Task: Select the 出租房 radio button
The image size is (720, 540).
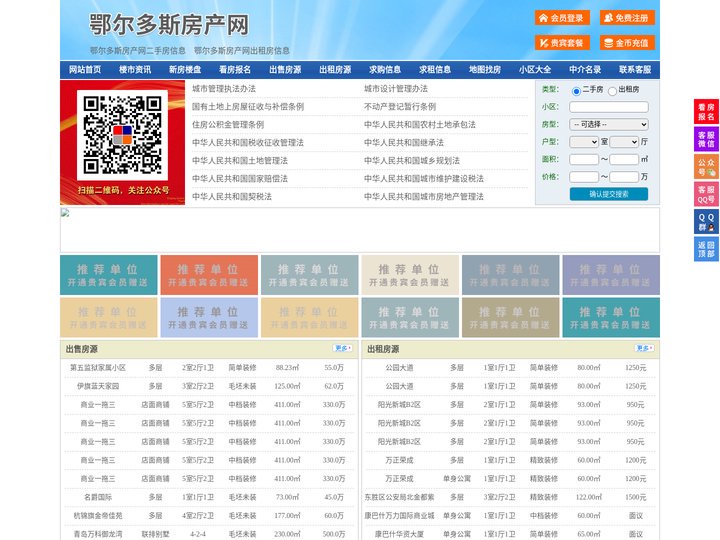Action: (x=612, y=91)
